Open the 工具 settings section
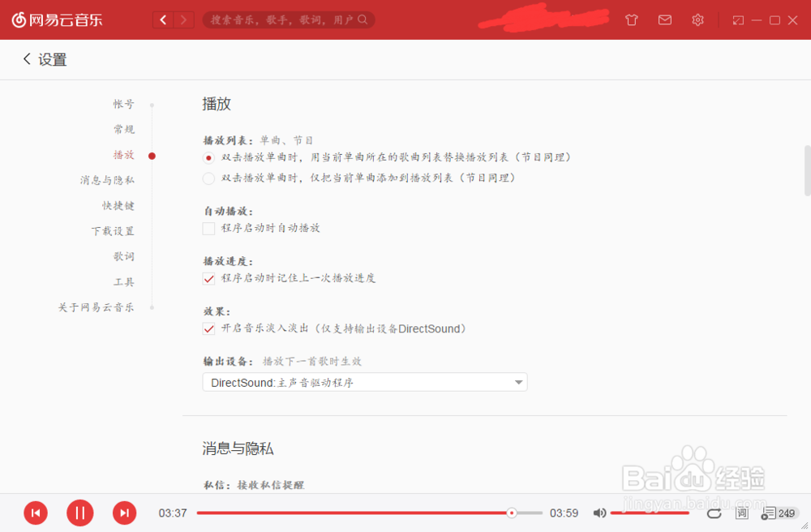811x532 pixels. [123, 281]
